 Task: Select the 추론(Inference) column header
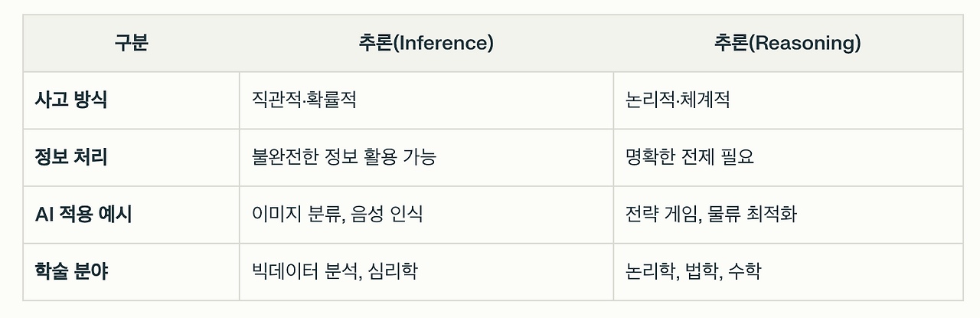(426, 44)
